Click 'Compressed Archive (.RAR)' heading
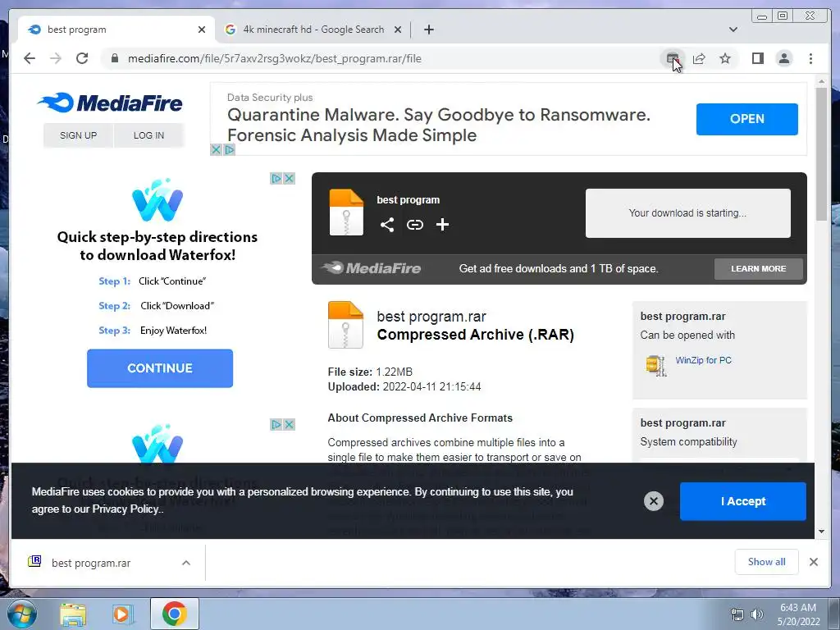Image resolution: width=840 pixels, height=630 pixels. click(476, 335)
